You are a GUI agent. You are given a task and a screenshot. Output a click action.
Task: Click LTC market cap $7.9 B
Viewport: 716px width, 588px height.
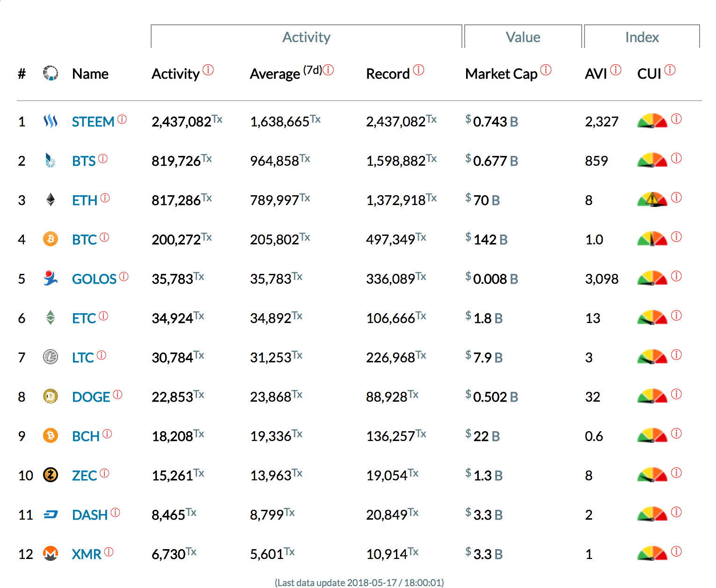[x=484, y=357]
